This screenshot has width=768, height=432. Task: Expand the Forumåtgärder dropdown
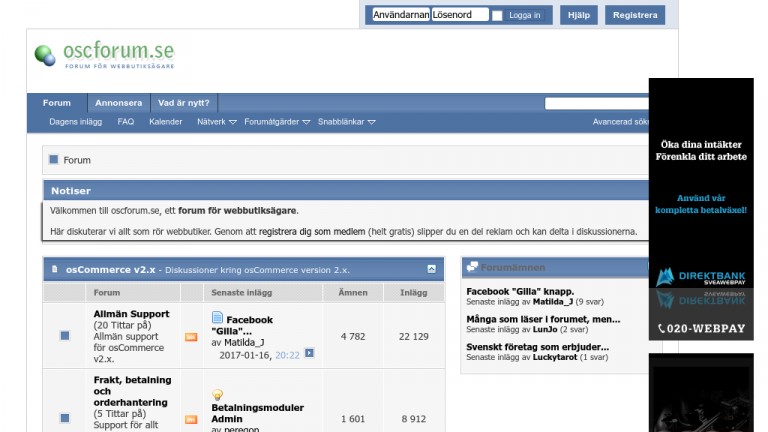pos(276,122)
